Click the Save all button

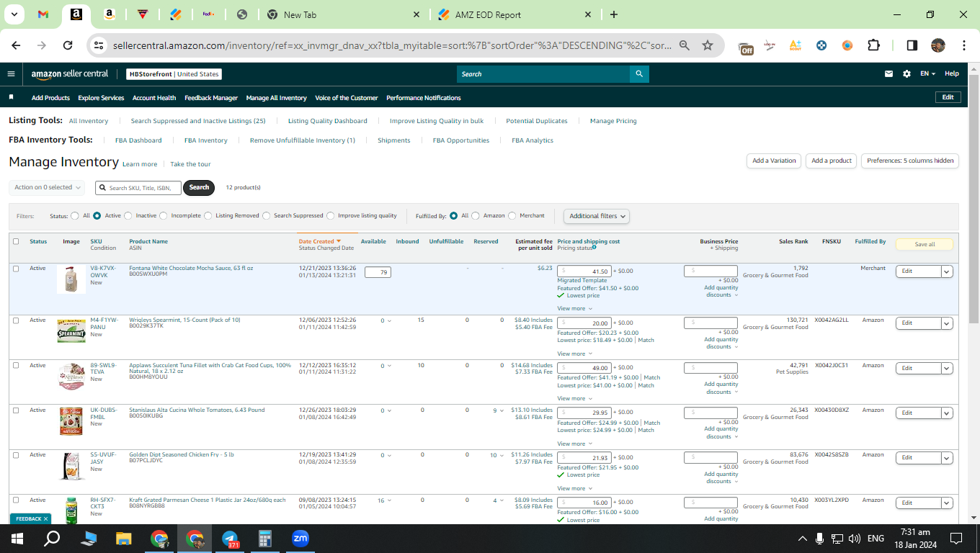click(x=925, y=245)
